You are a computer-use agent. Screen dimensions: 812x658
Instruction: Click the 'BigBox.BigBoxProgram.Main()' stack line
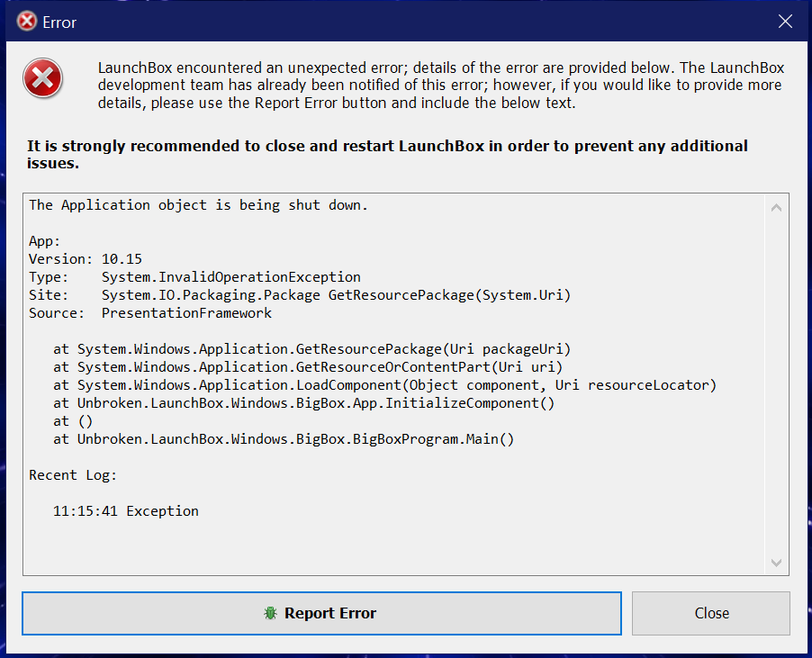pyautogui.click(x=284, y=439)
